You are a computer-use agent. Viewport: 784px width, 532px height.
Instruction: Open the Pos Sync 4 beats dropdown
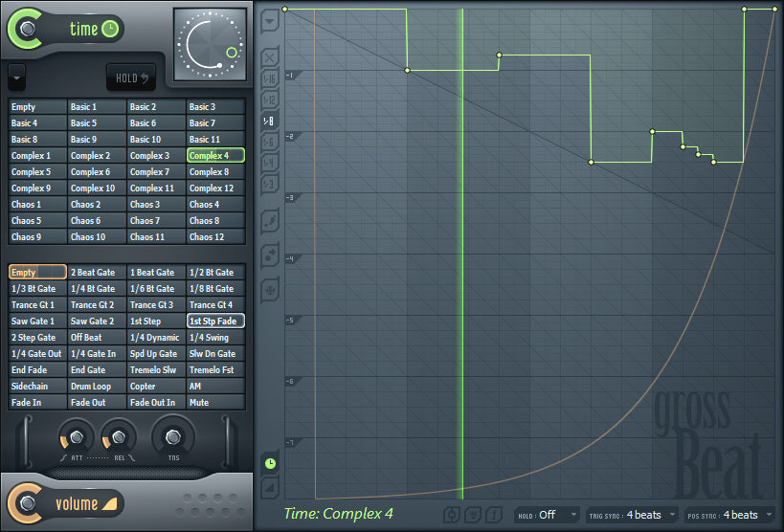[730, 515]
